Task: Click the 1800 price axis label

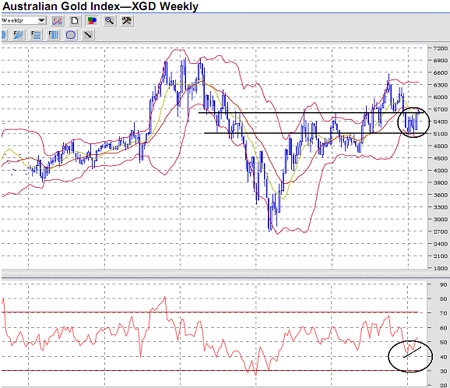Action: [440, 268]
